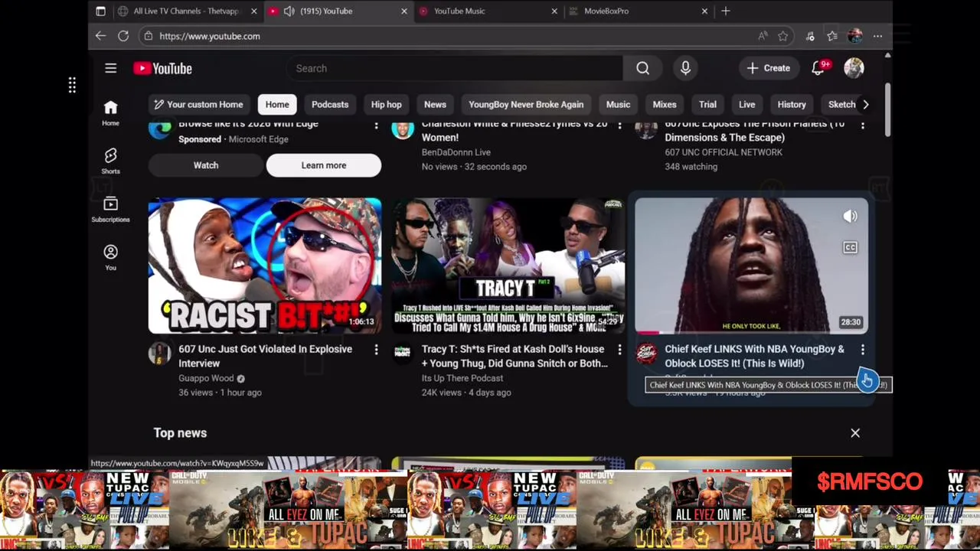The width and height of the screenshot is (980, 551).
Task: Mute the Chief Keef preview video
Action: pyautogui.click(x=850, y=217)
